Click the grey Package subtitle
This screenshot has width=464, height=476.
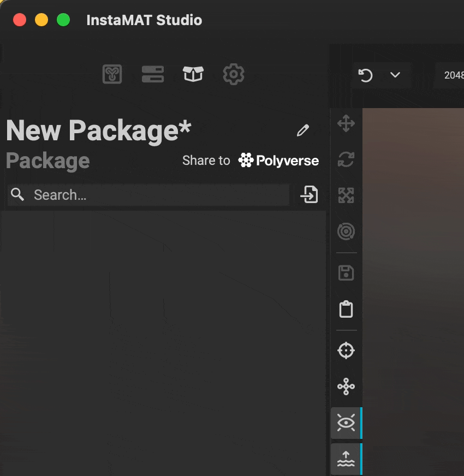coord(48,161)
